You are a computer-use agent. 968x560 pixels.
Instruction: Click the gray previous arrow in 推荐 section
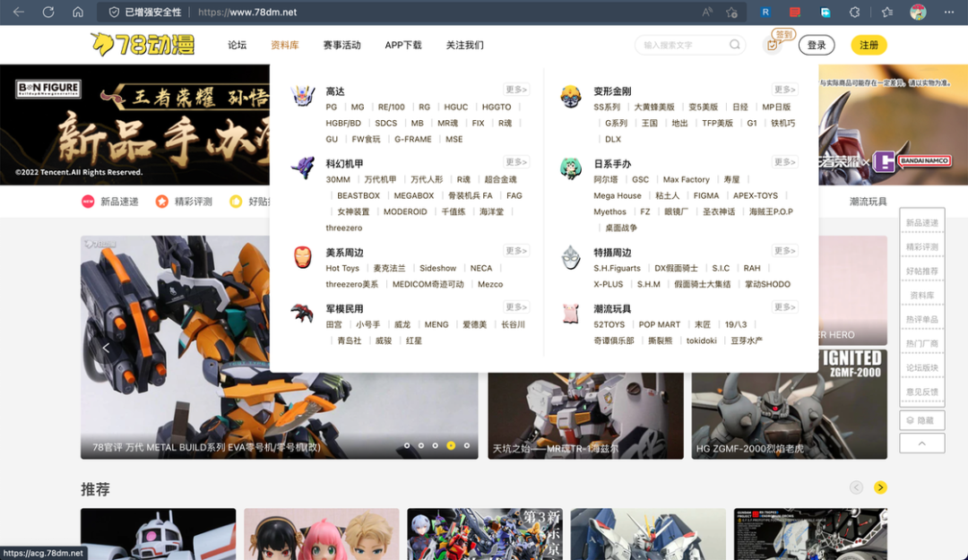coord(856,487)
